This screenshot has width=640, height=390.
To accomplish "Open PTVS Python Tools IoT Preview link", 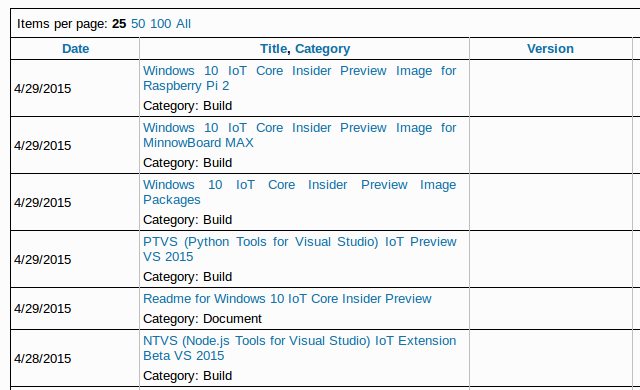I will click(300, 249).
